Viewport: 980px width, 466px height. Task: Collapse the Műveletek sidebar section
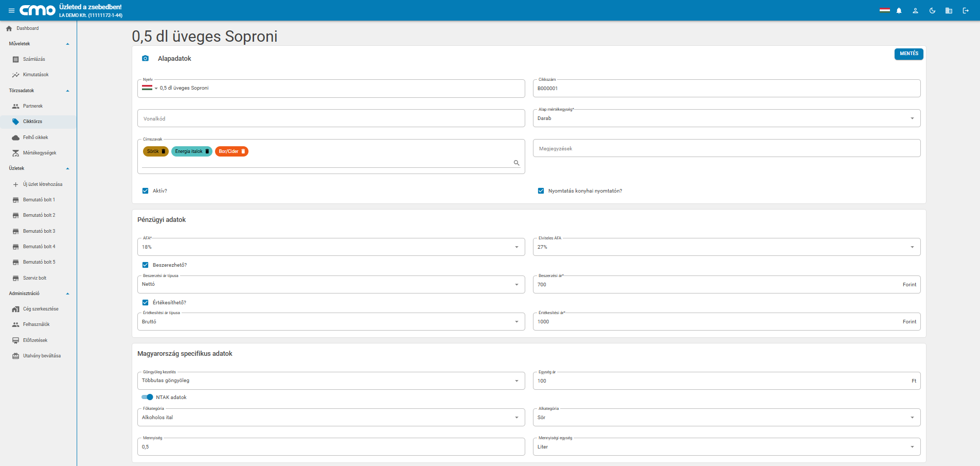pos(67,44)
